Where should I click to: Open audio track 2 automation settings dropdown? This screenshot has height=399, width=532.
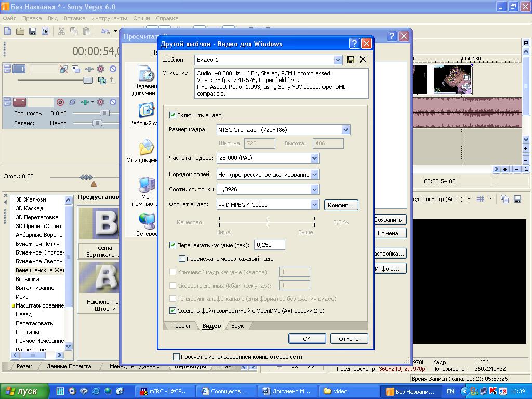tap(92, 102)
